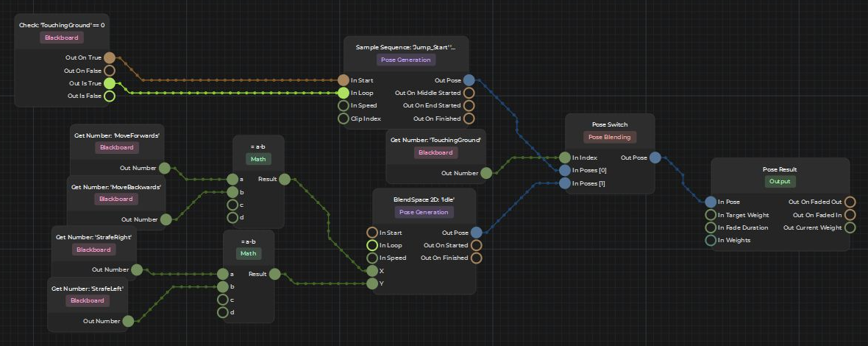Click In Start pin on BlendSpace 2D node
This screenshot has width=868, height=346.
(x=372, y=233)
